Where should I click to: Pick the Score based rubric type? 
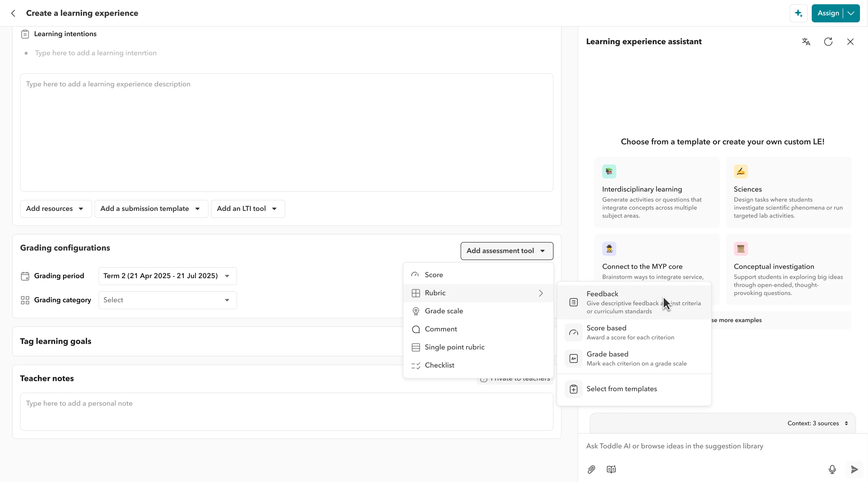tap(634, 332)
